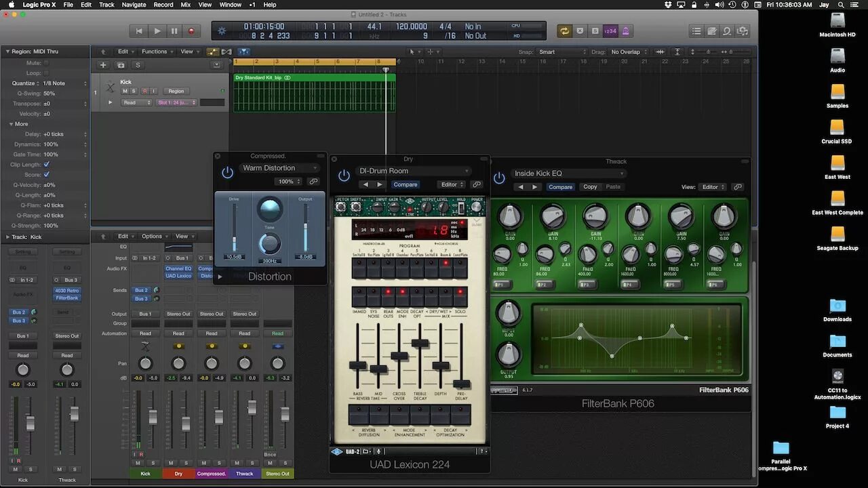Toggle Catch playhead button
868x488 pixels.
point(243,52)
